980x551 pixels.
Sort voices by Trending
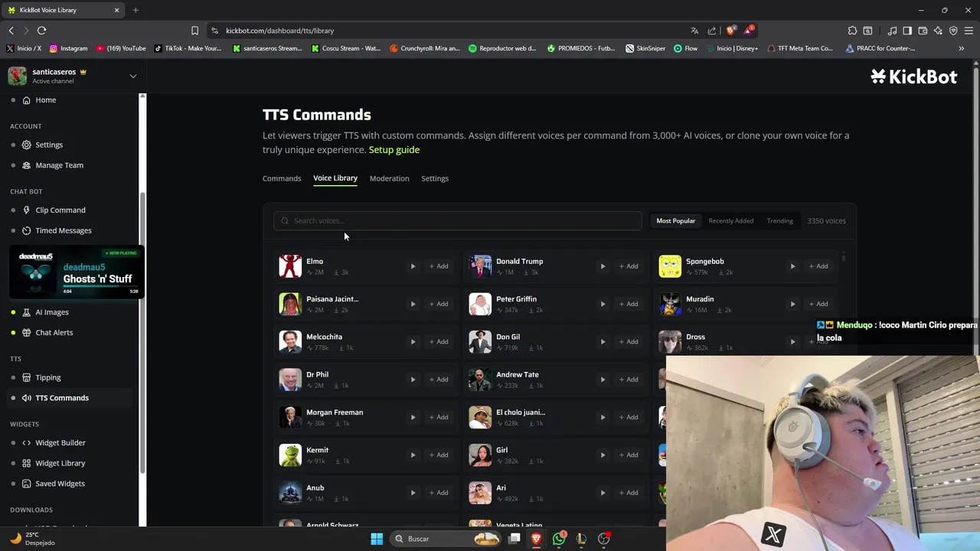(x=779, y=220)
